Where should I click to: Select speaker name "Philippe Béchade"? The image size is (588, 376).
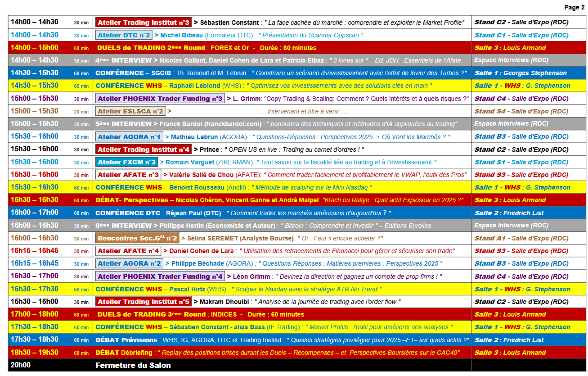coord(197,263)
